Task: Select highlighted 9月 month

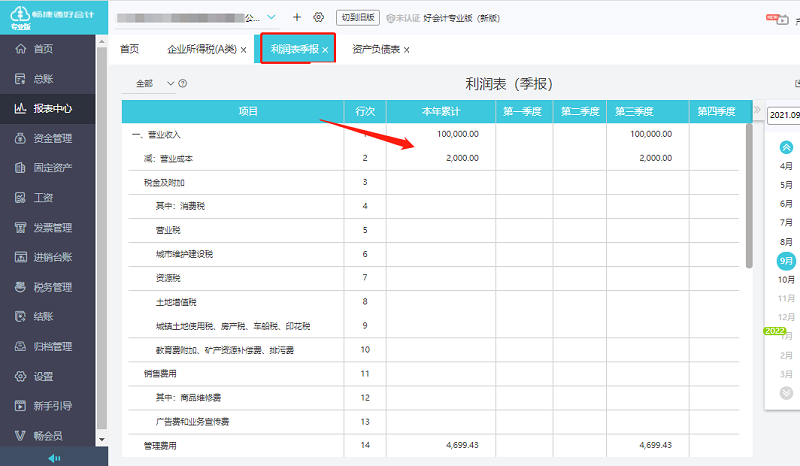Action: [x=786, y=261]
